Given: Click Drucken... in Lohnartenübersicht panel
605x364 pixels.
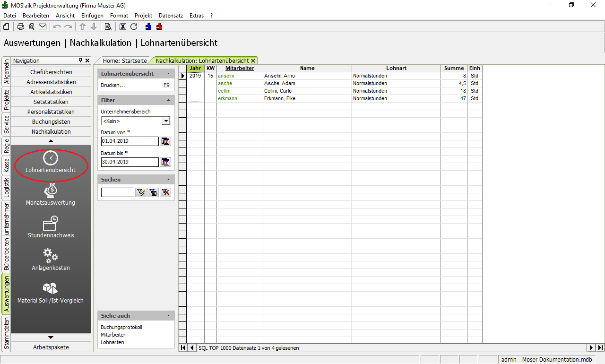Looking at the screenshot, I should tap(113, 86).
